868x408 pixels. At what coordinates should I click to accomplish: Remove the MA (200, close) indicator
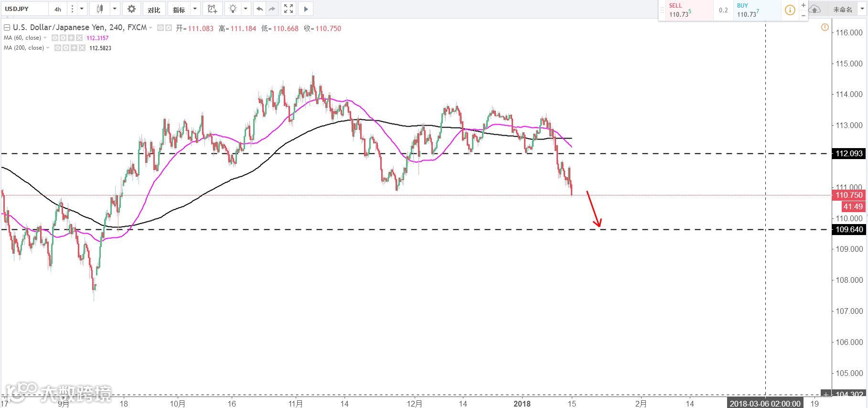click(x=82, y=48)
